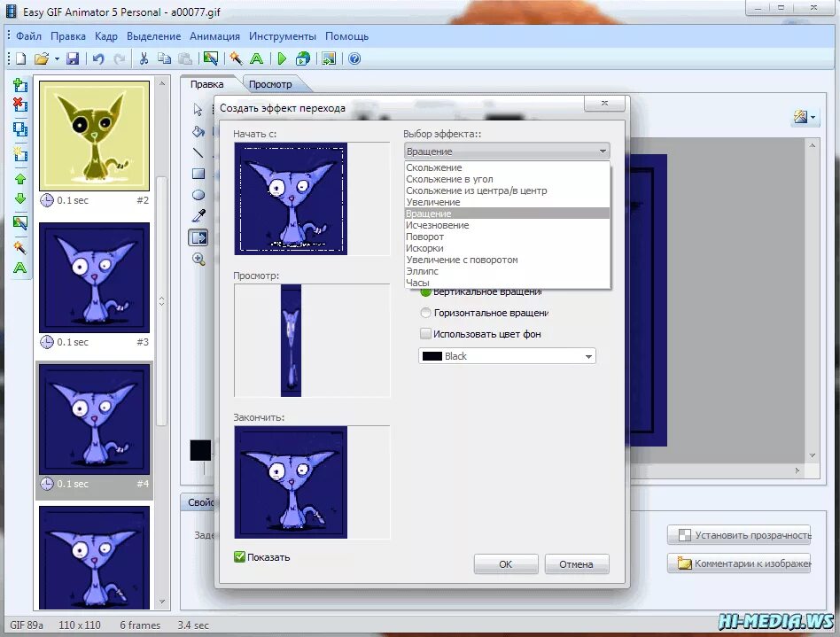Insert a frame using the green plus icon

click(20, 85)
